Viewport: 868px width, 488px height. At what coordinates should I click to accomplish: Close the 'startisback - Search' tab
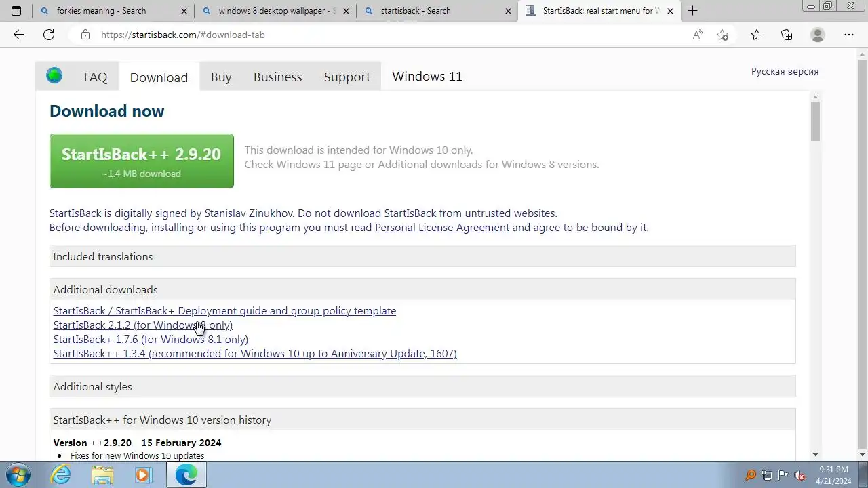[x=509, y=11]
